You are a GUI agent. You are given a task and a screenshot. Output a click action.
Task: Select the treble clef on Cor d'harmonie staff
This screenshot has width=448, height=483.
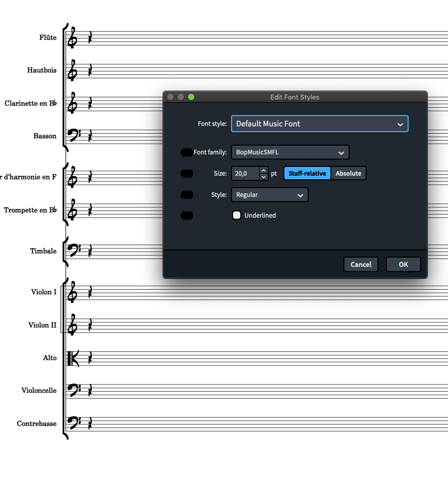pyautogui.click(x=72, y=177)
